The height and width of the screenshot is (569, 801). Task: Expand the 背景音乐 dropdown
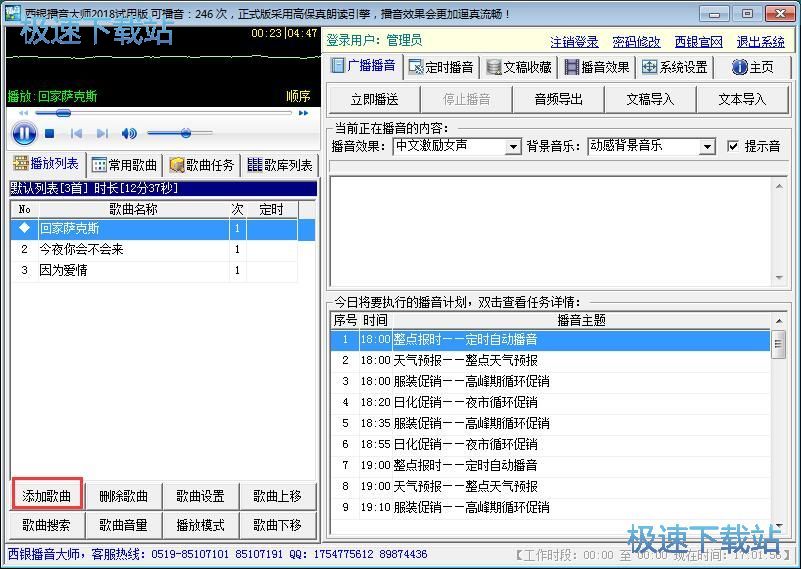coord(707,147)
